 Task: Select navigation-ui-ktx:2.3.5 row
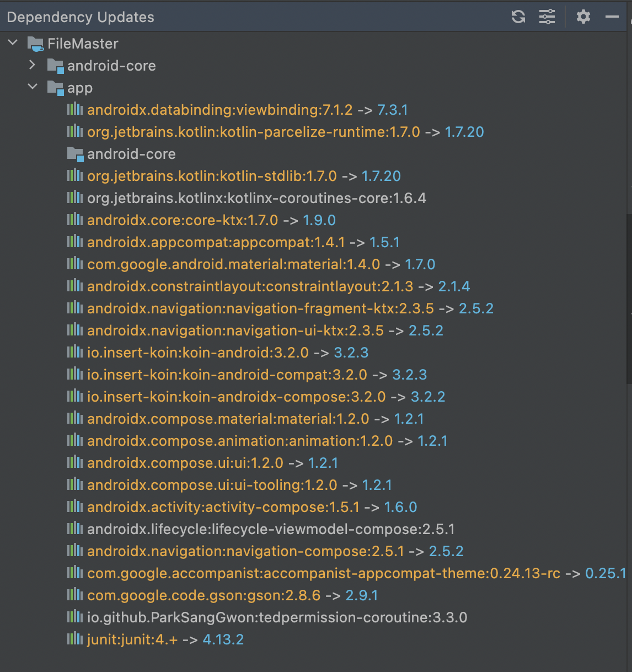[265, 330]
